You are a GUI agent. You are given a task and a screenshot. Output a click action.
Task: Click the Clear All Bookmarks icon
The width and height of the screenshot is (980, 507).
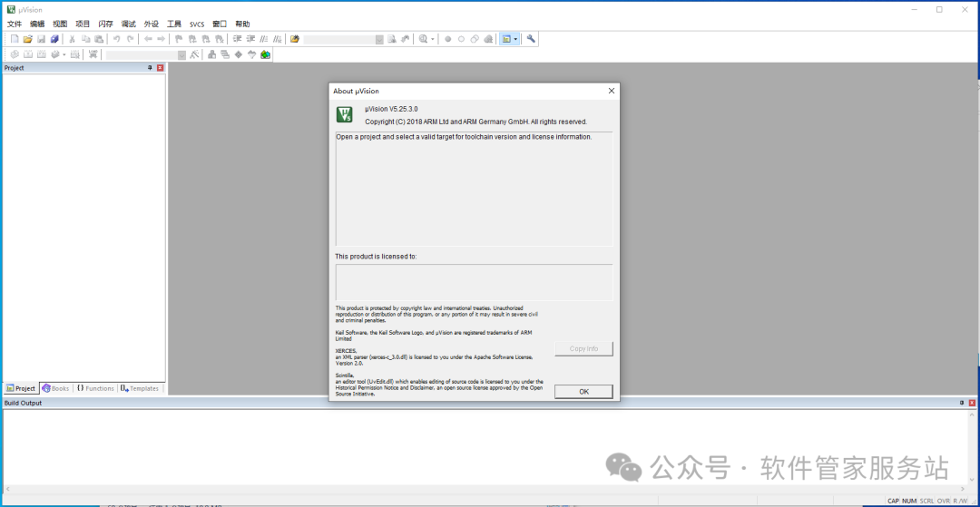tap(219, 39)
